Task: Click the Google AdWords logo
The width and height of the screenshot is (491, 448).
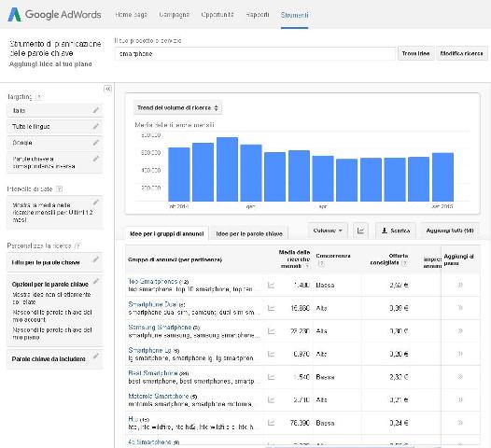Action: (54, 14)
